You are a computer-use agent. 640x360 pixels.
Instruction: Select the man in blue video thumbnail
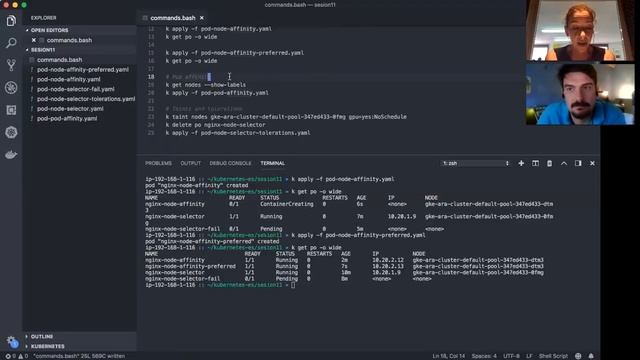(580, 94)
